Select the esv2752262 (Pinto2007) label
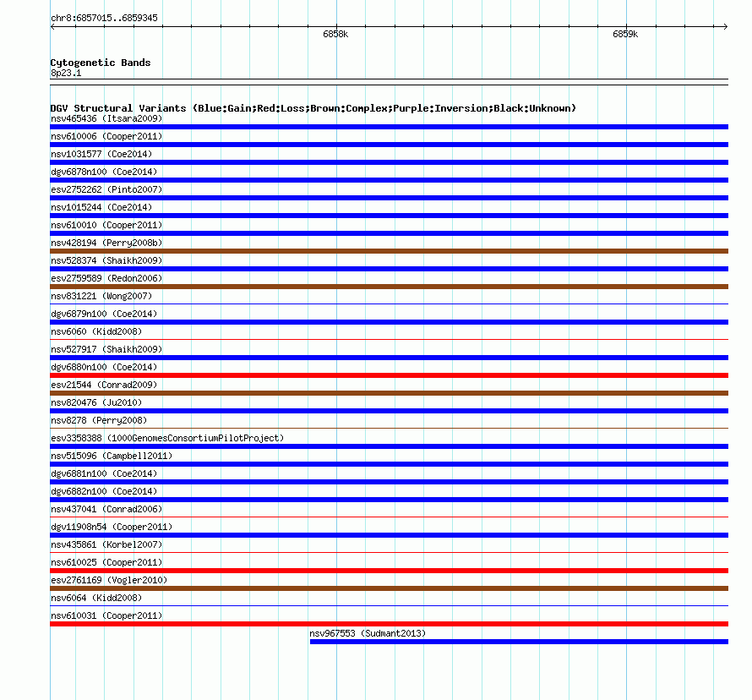This screenshot has height=700, width=752. (106, 189)
